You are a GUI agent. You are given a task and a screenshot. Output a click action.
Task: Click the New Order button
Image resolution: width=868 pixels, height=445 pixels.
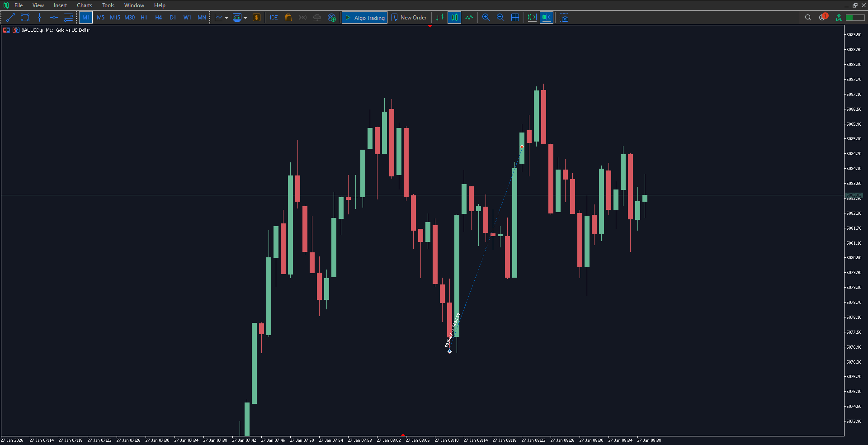[x=409, y=18]
